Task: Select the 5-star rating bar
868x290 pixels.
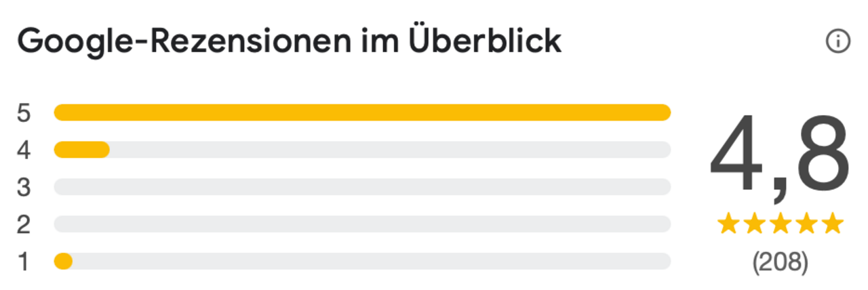Action: (x=362, y=112)
